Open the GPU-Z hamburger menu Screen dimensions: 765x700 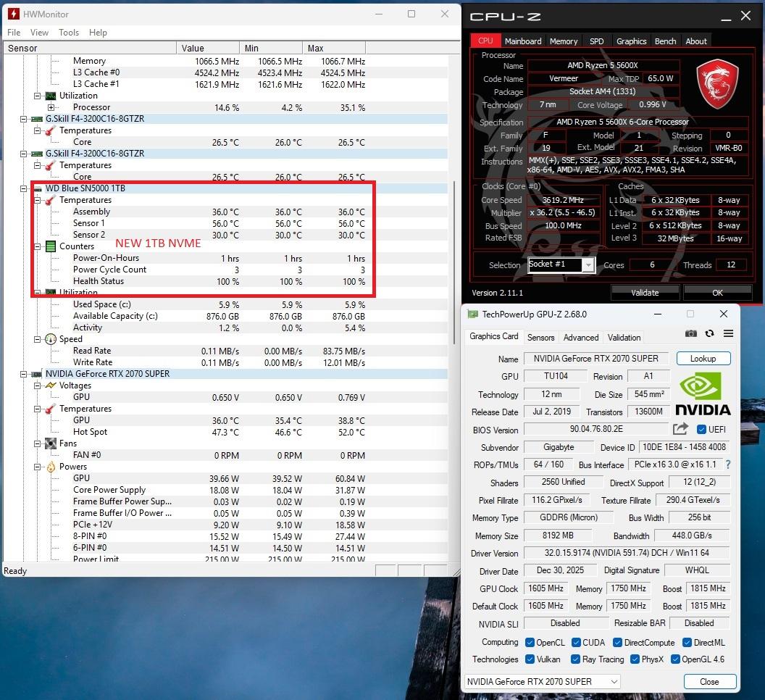point(728,333)
